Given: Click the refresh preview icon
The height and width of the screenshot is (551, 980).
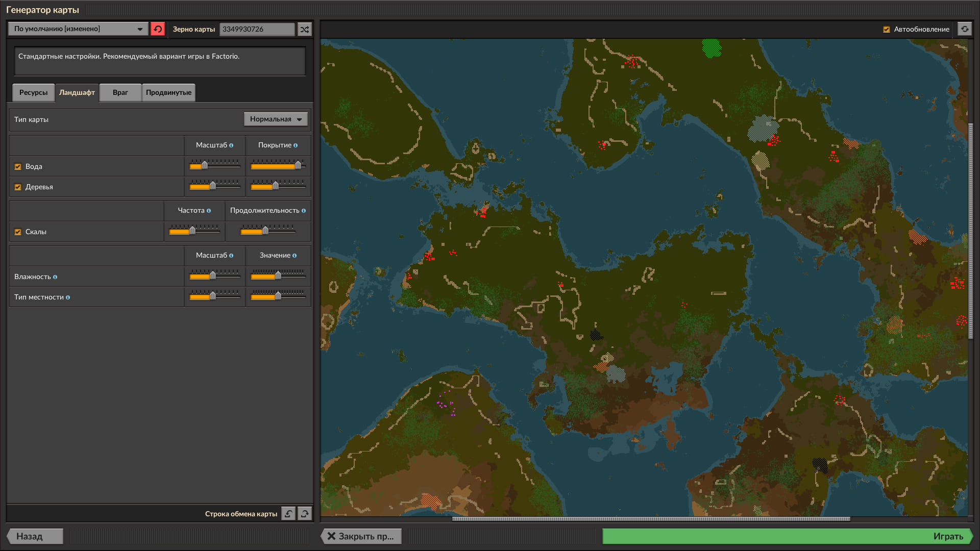Looking at the screenshot, I should coord(965,29).
